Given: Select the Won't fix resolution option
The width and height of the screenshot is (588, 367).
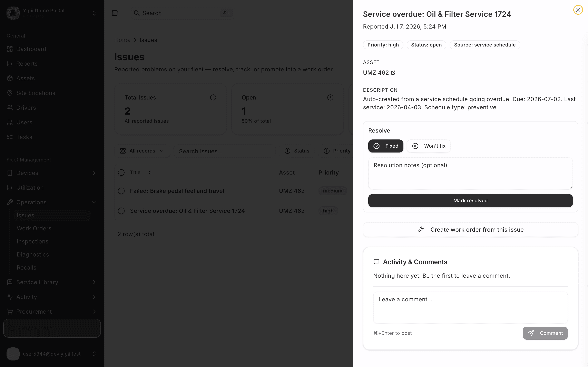Looking at the screenshot, I should tap(429, 146).
